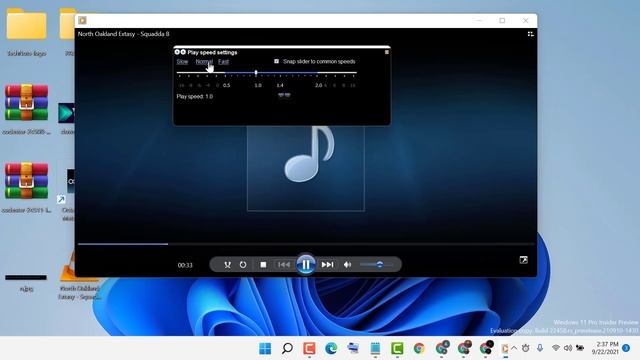Open the Windows Media Player taskbar icon
Screen dimensions: 640x360
point(504,348)
